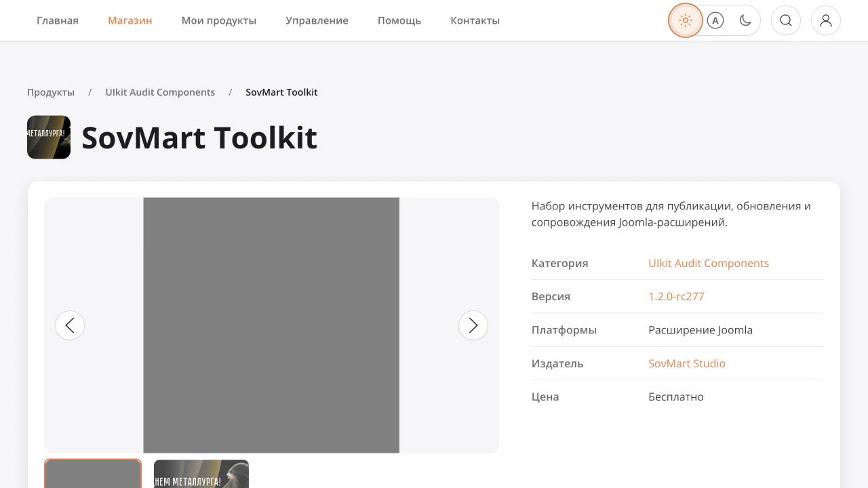Viewport: 868px width, 488px height.
Task: Open the search magnifier icon
Action: (786, 20)
